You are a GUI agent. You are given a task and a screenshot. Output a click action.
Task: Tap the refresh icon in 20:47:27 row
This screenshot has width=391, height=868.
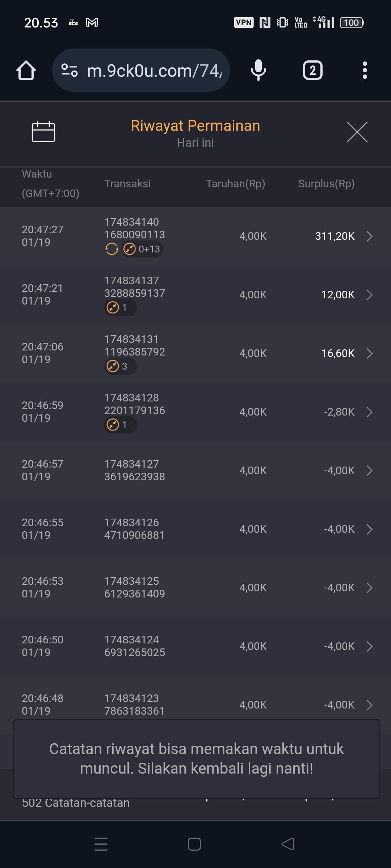coord(112,249)
